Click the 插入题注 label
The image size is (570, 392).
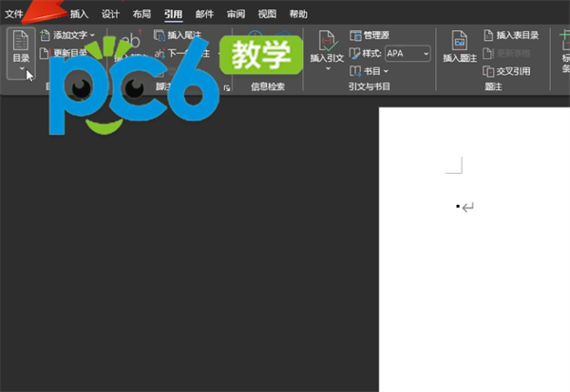point(460,58)
